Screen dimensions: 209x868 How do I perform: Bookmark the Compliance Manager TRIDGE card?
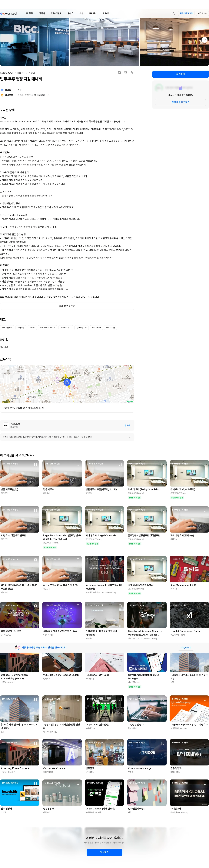point(163,743)
